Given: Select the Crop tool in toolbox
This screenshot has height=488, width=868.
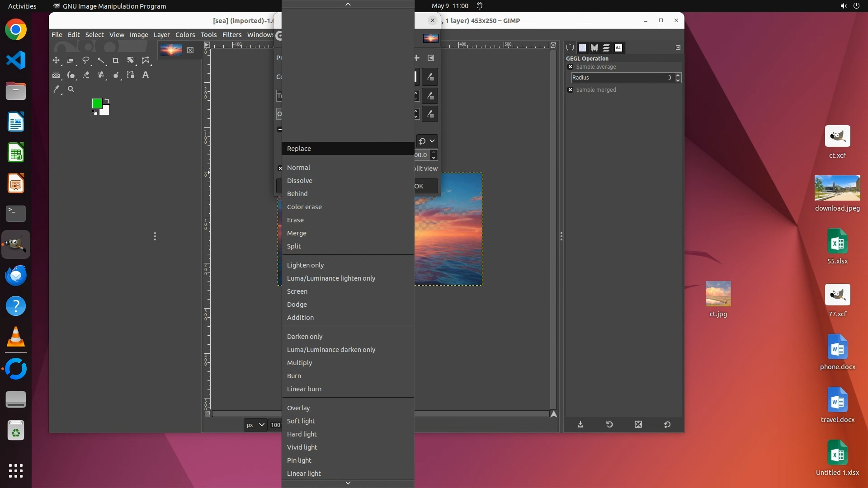Looking at the screenshot, I should [x=115, y=60].
